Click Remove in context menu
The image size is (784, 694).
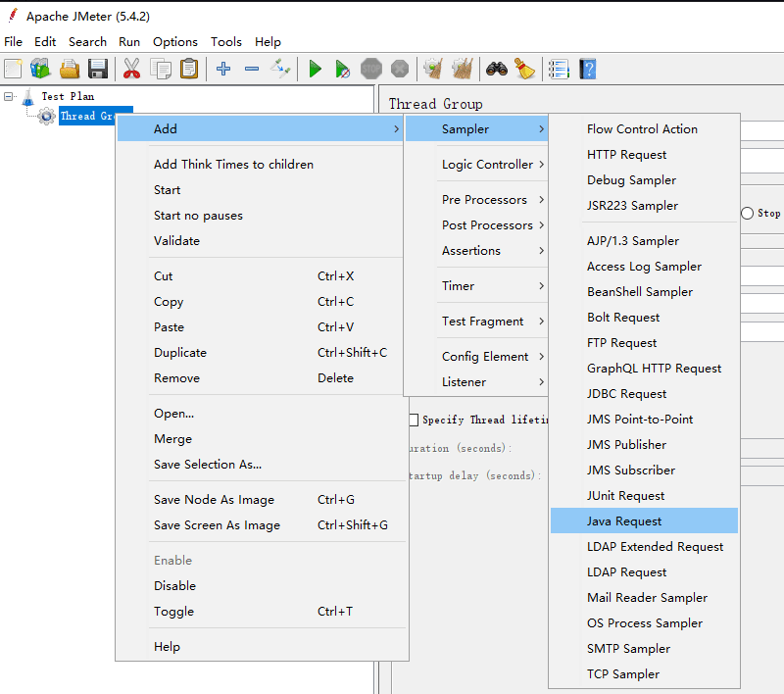point(261,378)
